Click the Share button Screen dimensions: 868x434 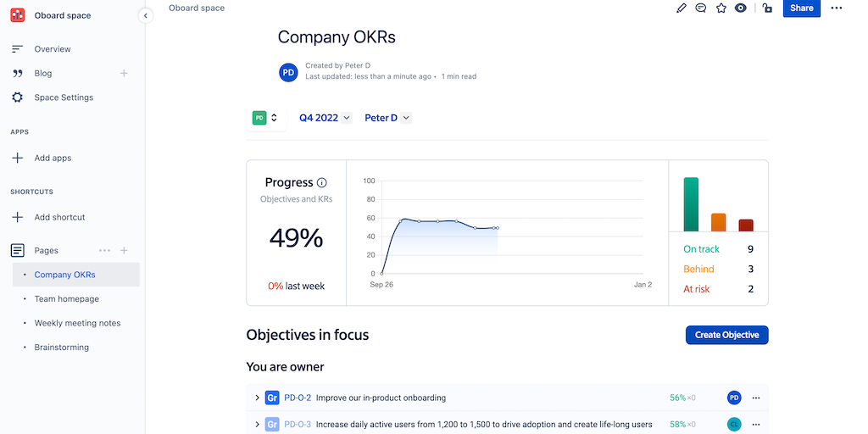801,8
